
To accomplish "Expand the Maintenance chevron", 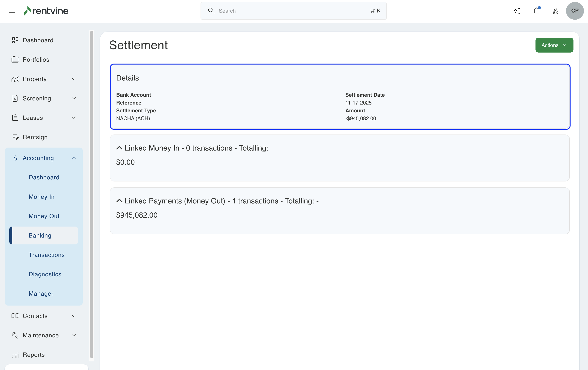I will (x=74, y=335).
